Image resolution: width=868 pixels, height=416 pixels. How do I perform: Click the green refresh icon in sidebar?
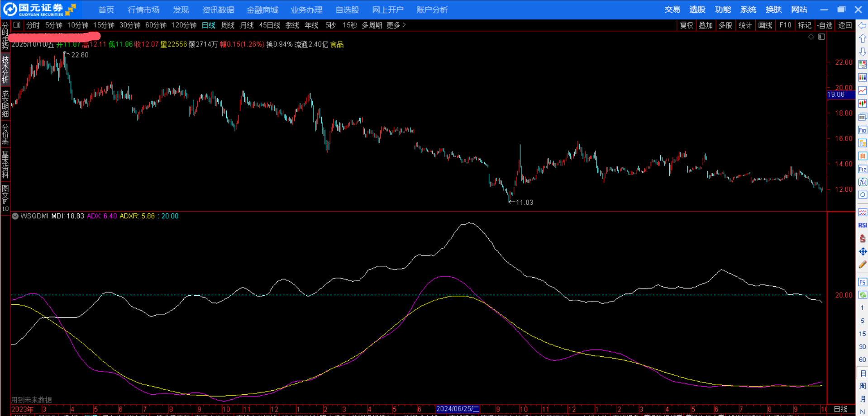pyautogui.click(x=863, y=295)
